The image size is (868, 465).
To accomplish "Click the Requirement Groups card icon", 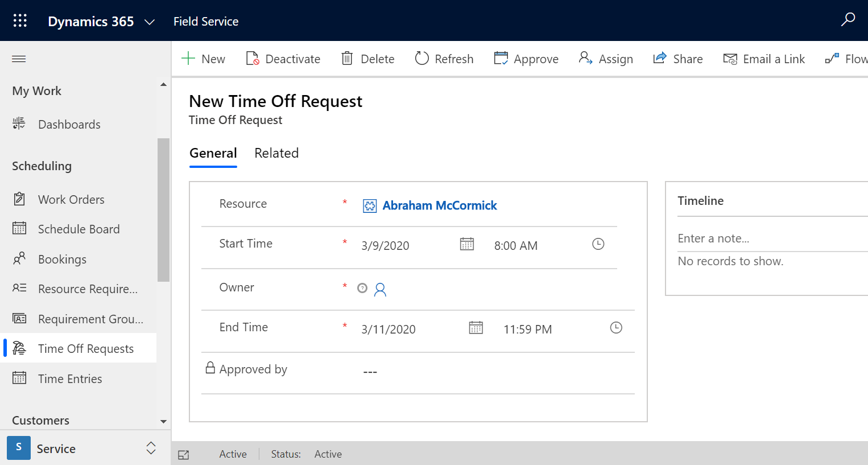I will coord(19,318).
